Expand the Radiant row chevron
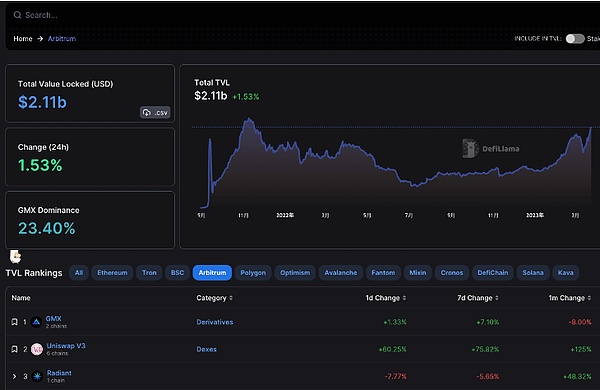The width and height of the screenshot is (600, 390). [x=14, y=377]
